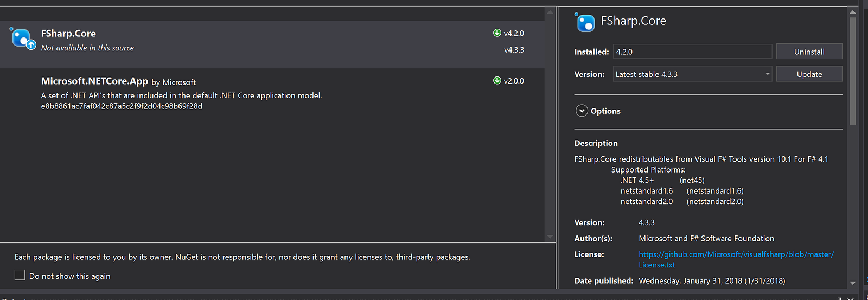Click the Installed version field showing 4.2.0
868x300 pixels.
(x=692, y=52)
